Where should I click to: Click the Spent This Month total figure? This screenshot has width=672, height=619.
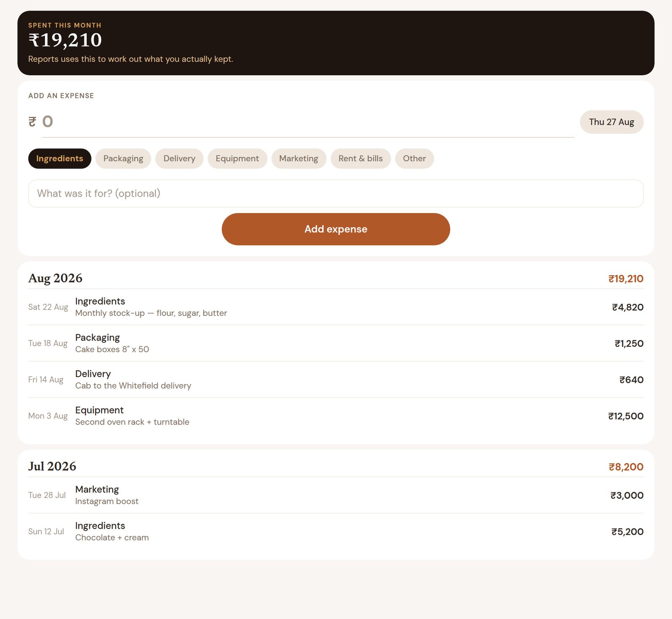pos(65,40)
